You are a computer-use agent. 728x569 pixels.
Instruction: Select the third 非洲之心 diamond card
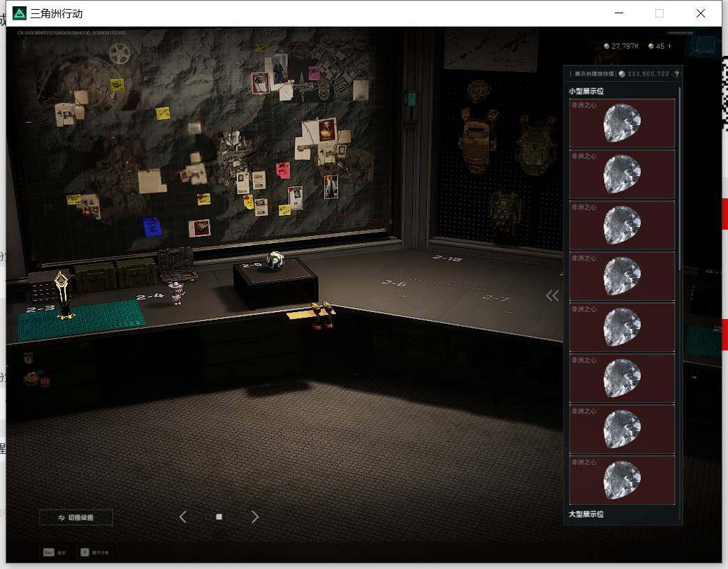pos(622,225)
